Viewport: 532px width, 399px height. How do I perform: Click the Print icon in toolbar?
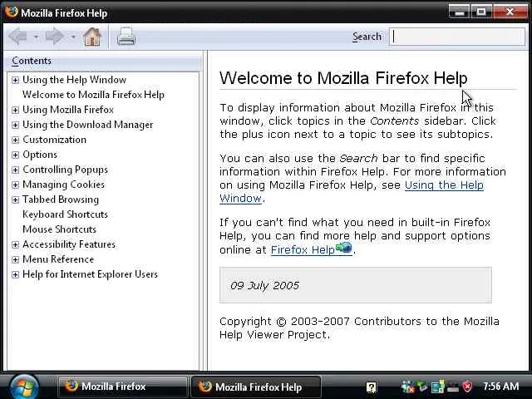126,37
